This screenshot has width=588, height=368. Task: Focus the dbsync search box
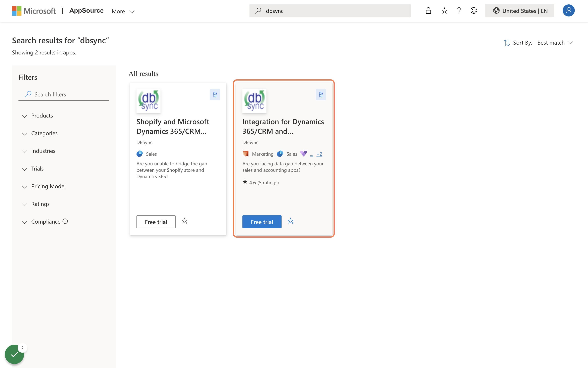pos(330,11)
